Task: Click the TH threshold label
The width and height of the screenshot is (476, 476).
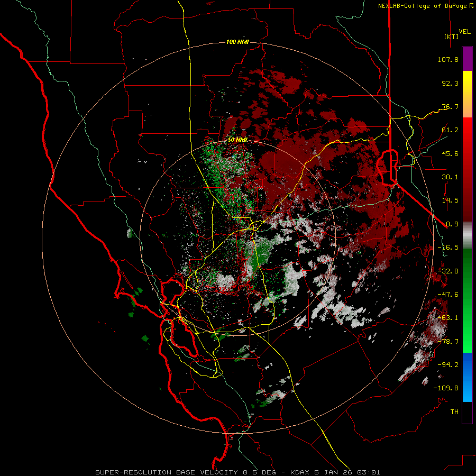Action: 454,412
